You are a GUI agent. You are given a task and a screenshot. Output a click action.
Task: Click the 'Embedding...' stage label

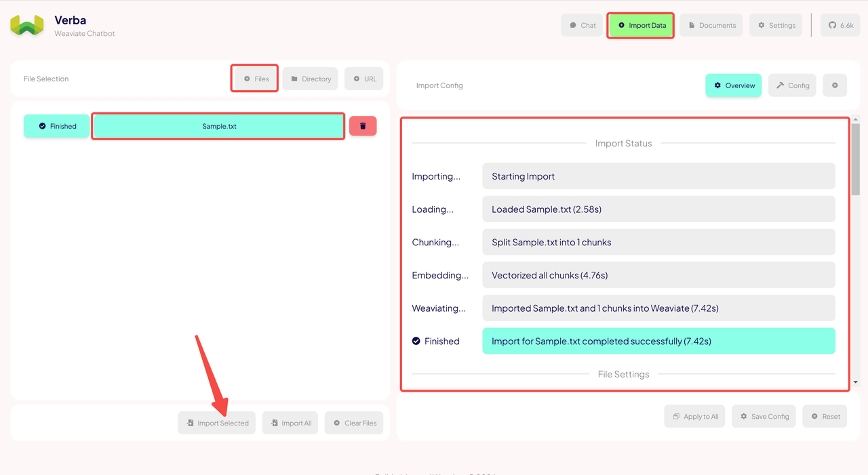click(440, 275)
